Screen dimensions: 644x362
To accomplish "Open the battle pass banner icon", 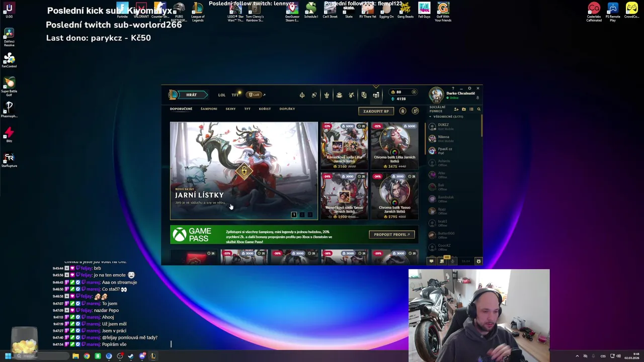I will point(363,95).
